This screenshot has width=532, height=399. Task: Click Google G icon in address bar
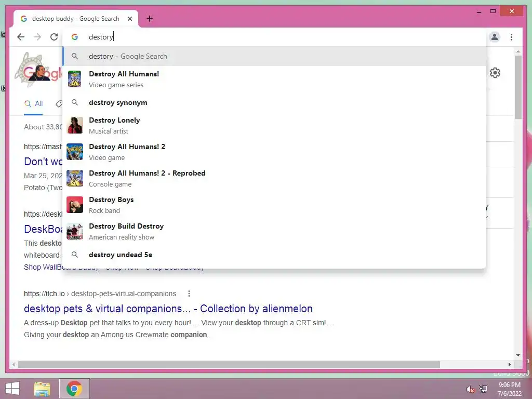coord(75,37)
